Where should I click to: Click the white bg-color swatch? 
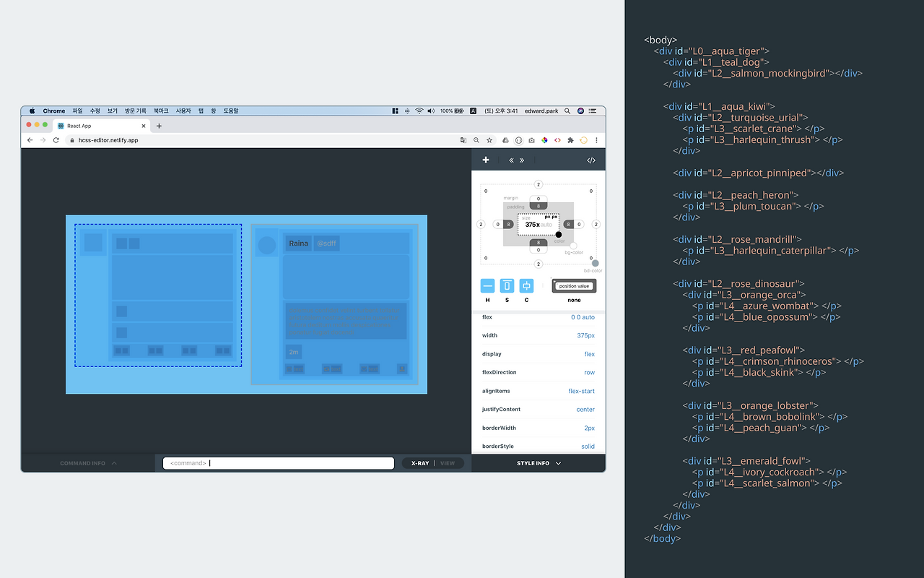click(573, 246)
